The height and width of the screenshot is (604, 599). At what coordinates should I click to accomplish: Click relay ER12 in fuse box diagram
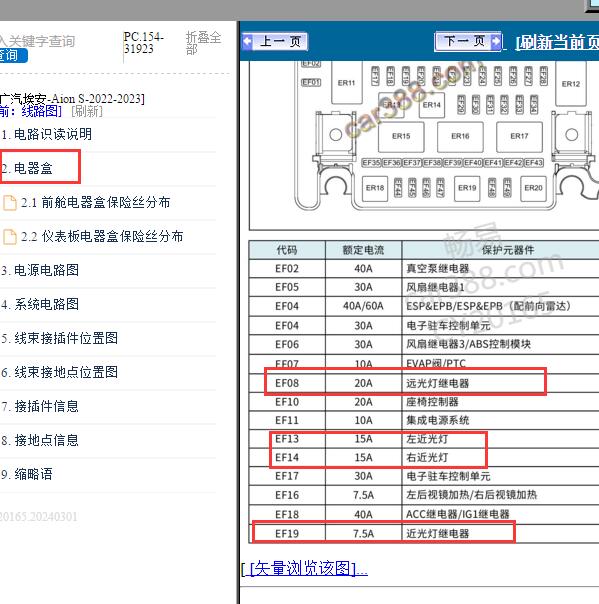click(x=571, y=83)
